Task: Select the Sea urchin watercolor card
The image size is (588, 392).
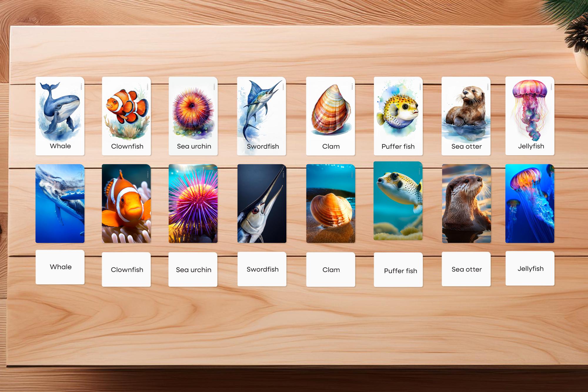Action: pos(193,115)
